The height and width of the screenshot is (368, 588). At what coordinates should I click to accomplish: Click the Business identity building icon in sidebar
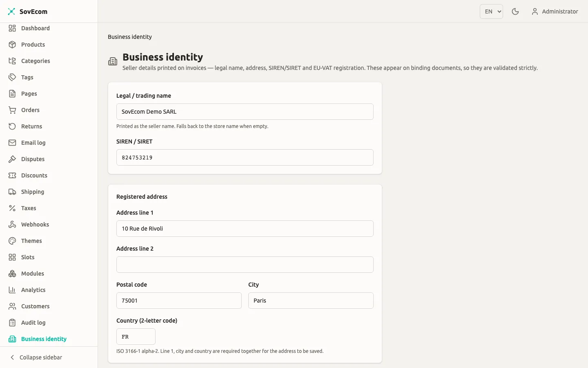pos(12,339)
